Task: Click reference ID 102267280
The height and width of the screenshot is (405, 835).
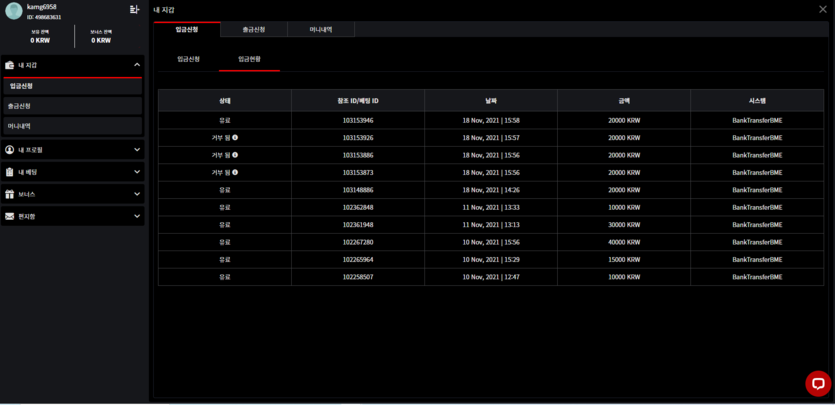Action: coord(358,242)
